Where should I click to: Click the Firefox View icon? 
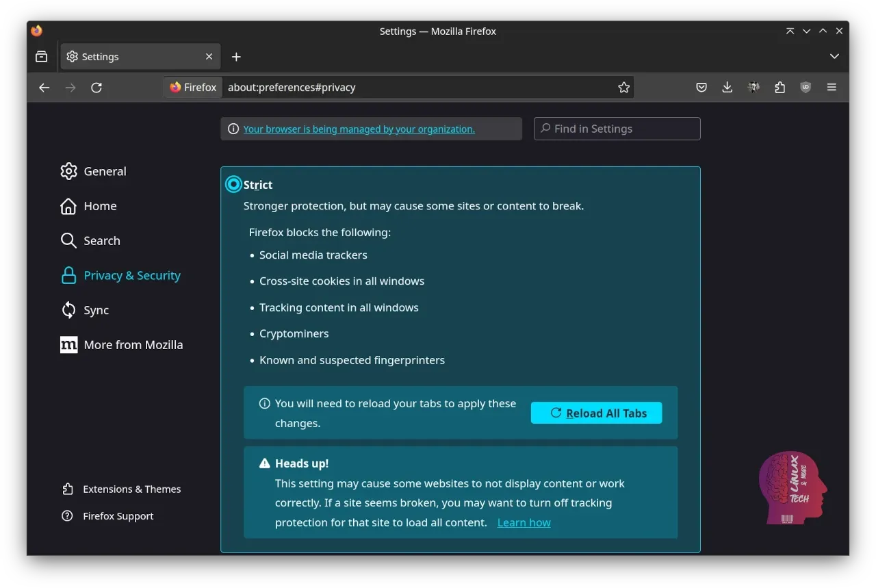coord(42,57)
